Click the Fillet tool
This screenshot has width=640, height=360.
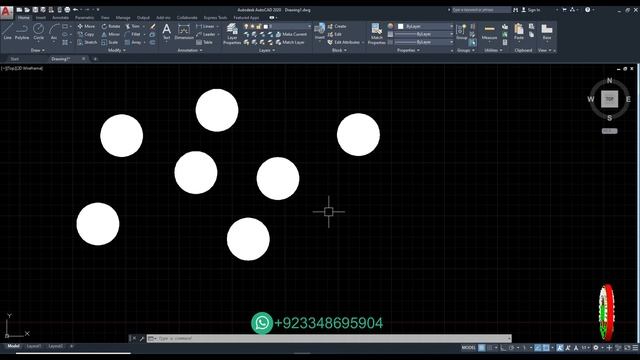click(x=133, y=34)
